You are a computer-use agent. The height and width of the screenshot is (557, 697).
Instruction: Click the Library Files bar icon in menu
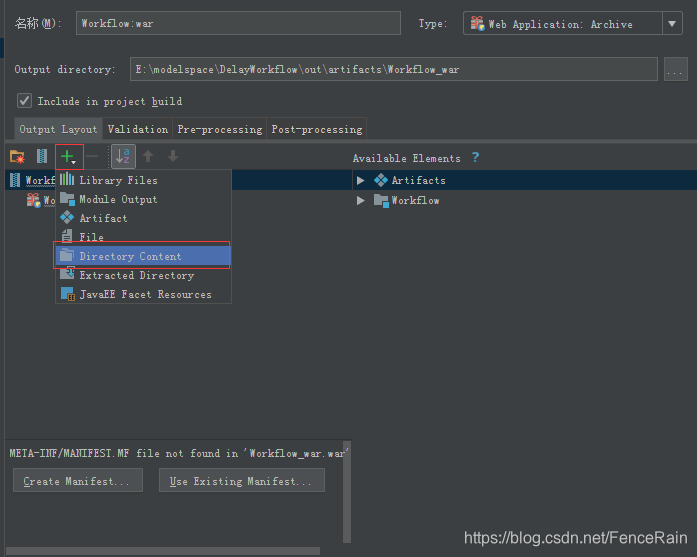tap(67, 179)
